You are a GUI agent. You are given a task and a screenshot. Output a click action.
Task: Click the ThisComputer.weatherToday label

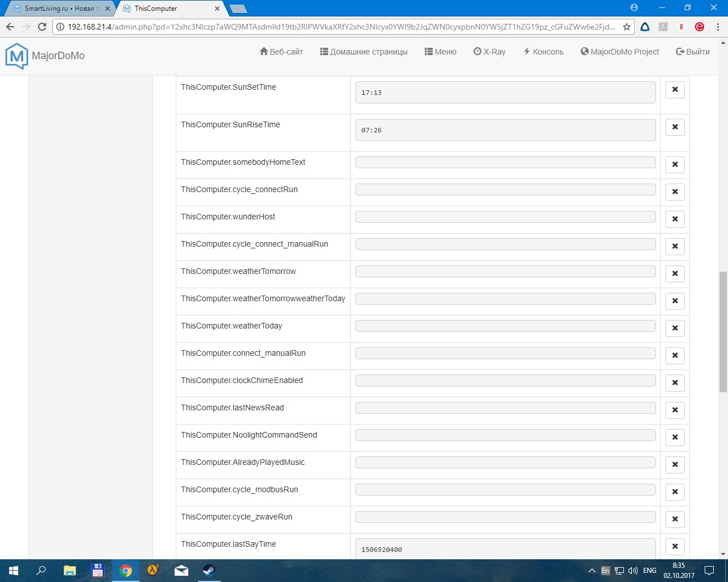coord(231,326)
